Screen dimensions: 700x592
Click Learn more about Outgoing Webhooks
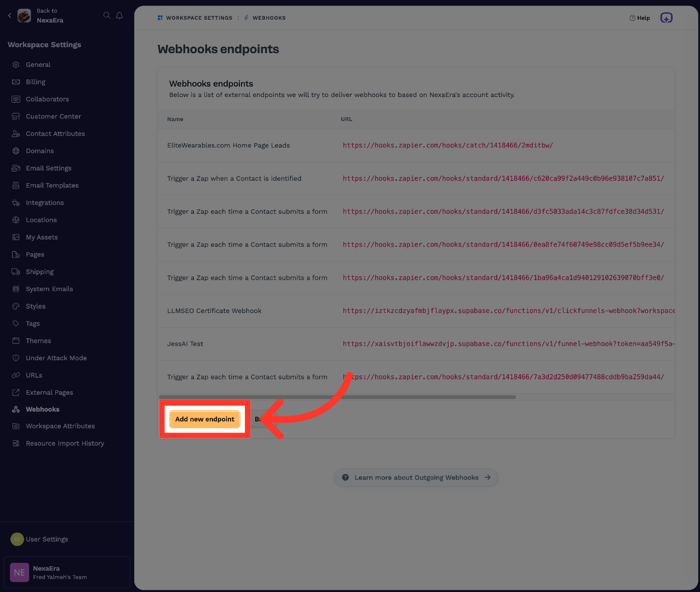pyautogui.click(x=416, y=477)
